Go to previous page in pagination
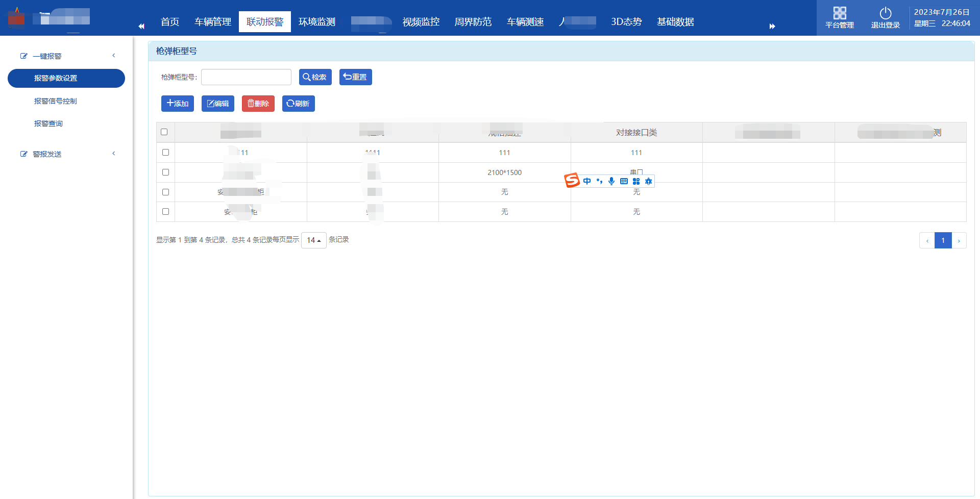 (x=927, y=240)
